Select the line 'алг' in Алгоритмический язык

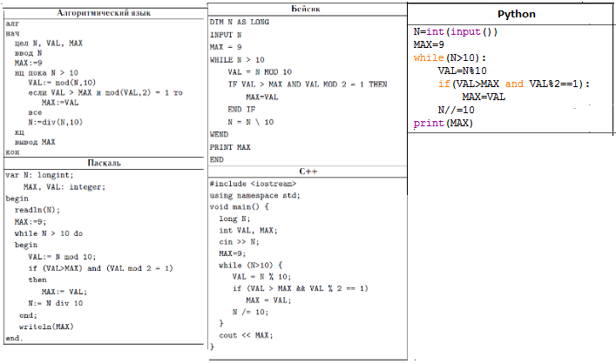[x=12, y=24]
